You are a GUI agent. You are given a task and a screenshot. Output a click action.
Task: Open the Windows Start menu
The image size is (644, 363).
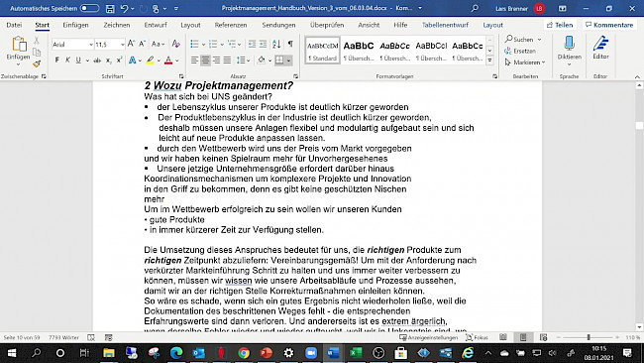[12, 353]
